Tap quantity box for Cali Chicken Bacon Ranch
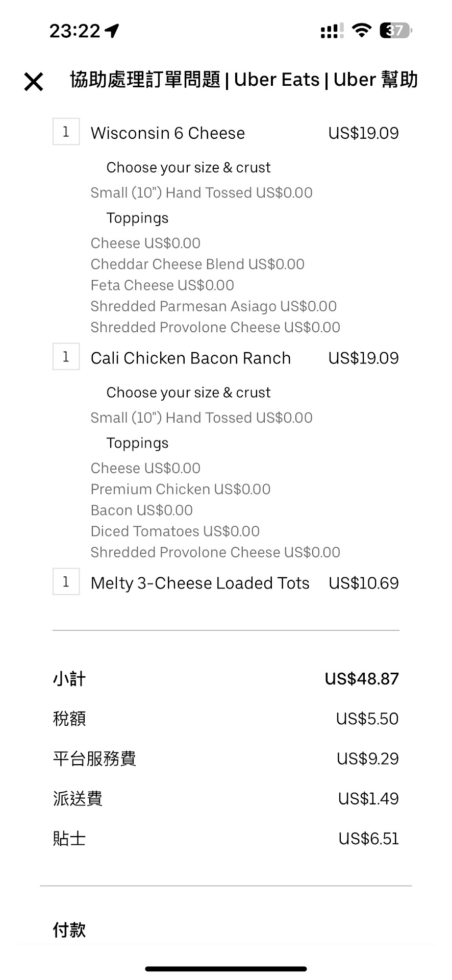Screen dimensions: 452x980 tap(66, 357)
